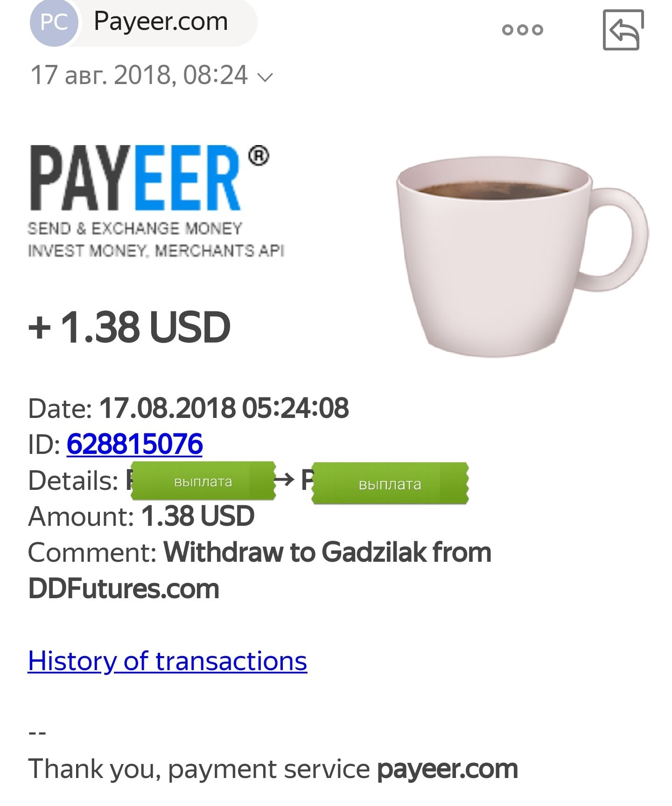The width and height of the screenshot is (672, 806).
Task: Tap the arrow between the Details stickers
Action: pyautogui.click(x=285, y=479)
